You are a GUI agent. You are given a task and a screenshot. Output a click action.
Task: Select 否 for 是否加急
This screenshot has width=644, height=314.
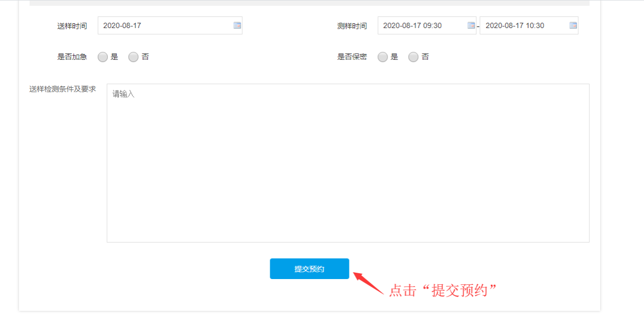(x=133, y=57)
